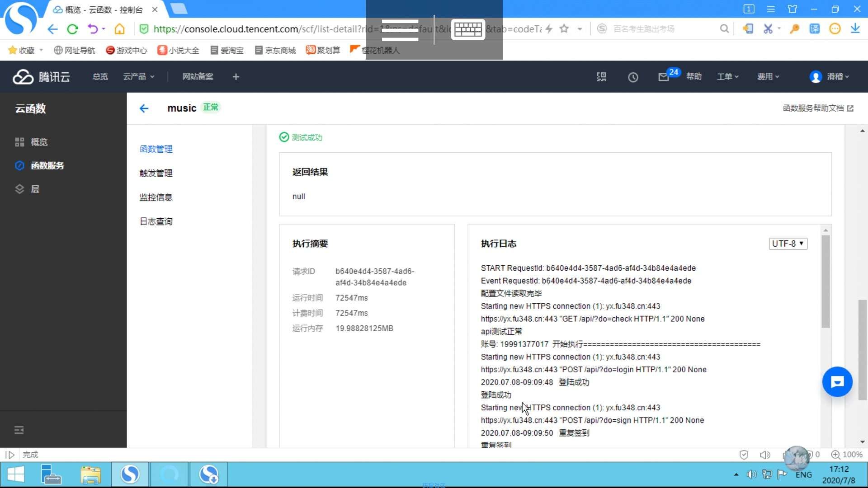Open File Explorer from taskbar
Viewport: 868px width, 488px height.
coord(91,474)
